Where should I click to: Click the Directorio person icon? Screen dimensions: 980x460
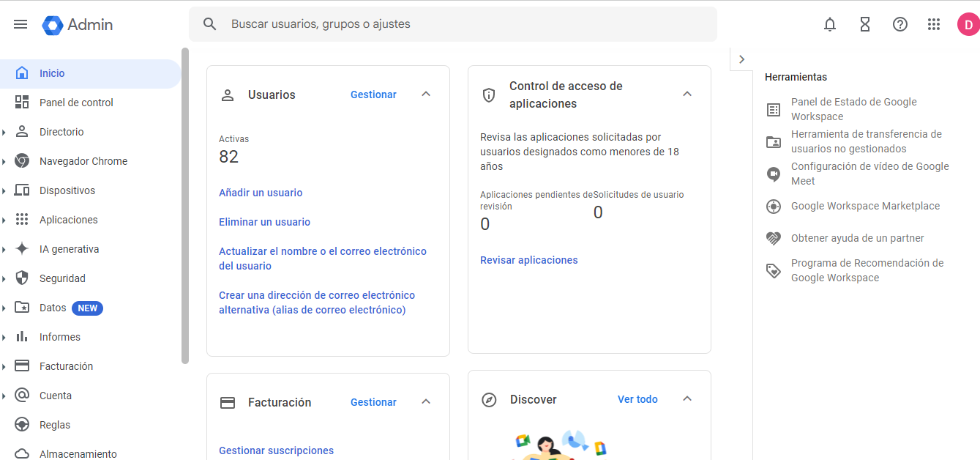coord(22,132)
